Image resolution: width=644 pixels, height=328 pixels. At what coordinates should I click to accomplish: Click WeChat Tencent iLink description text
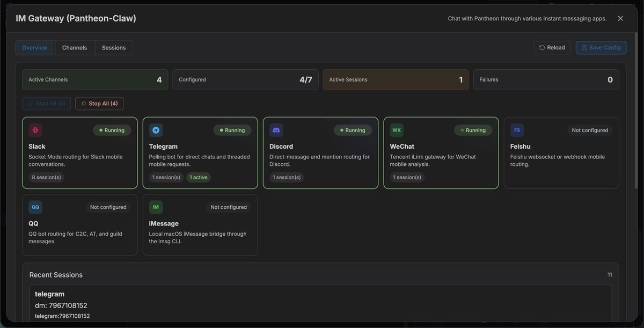[x=433, y=161]
